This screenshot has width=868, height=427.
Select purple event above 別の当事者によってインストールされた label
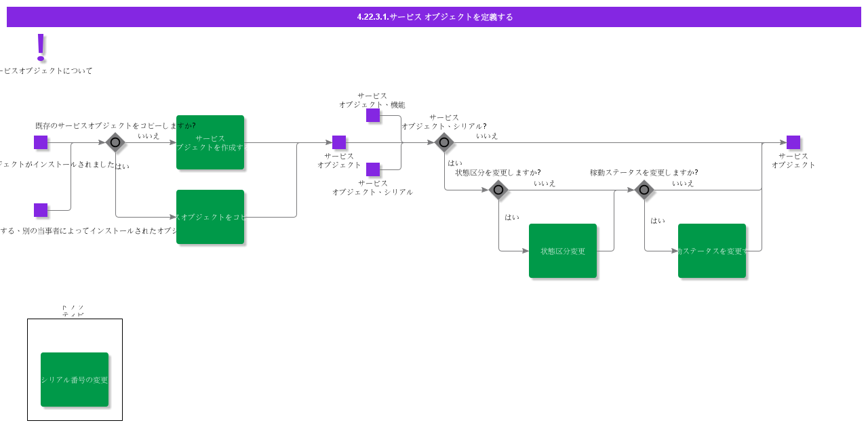pyautogui.click(x=41, y=210)
